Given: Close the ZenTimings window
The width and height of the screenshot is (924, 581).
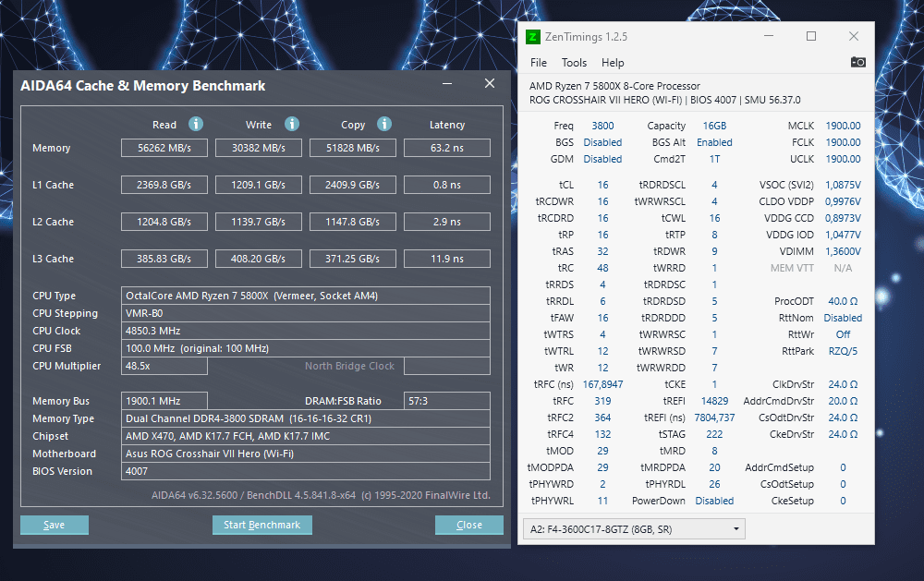Looking at the screenshot, I should point(853,37).
